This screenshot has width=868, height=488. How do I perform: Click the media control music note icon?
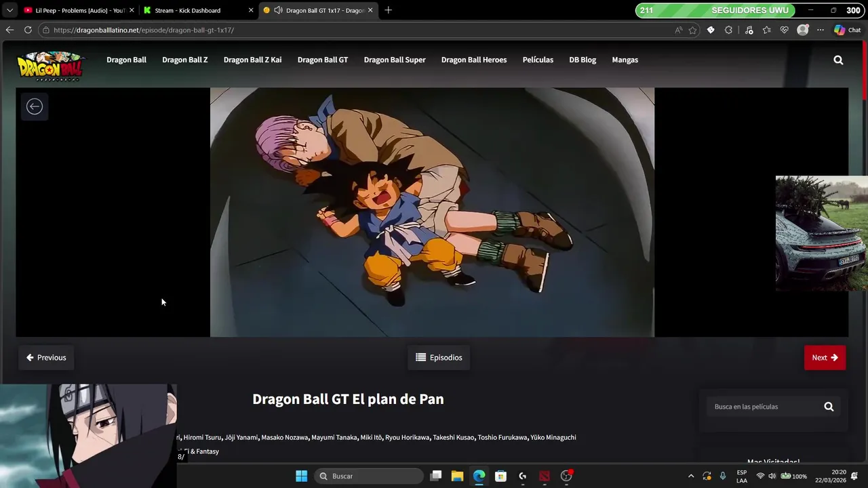click(x=749, y=30)
